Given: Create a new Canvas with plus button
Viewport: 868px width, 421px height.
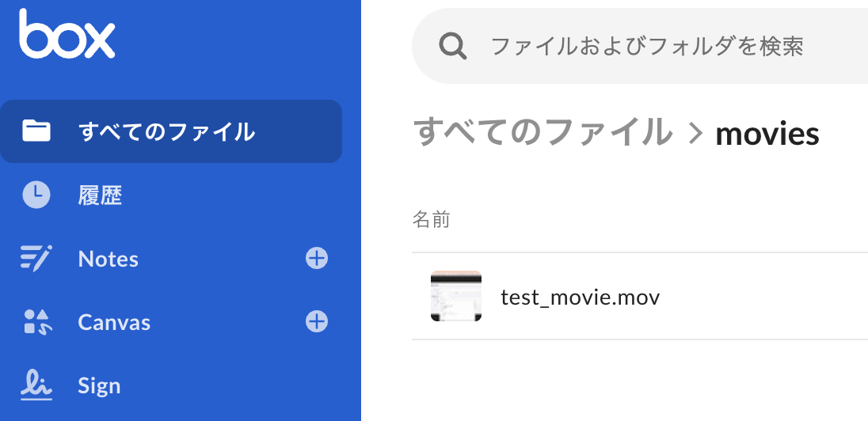Looking at the screenshot, I should point(317,321).
